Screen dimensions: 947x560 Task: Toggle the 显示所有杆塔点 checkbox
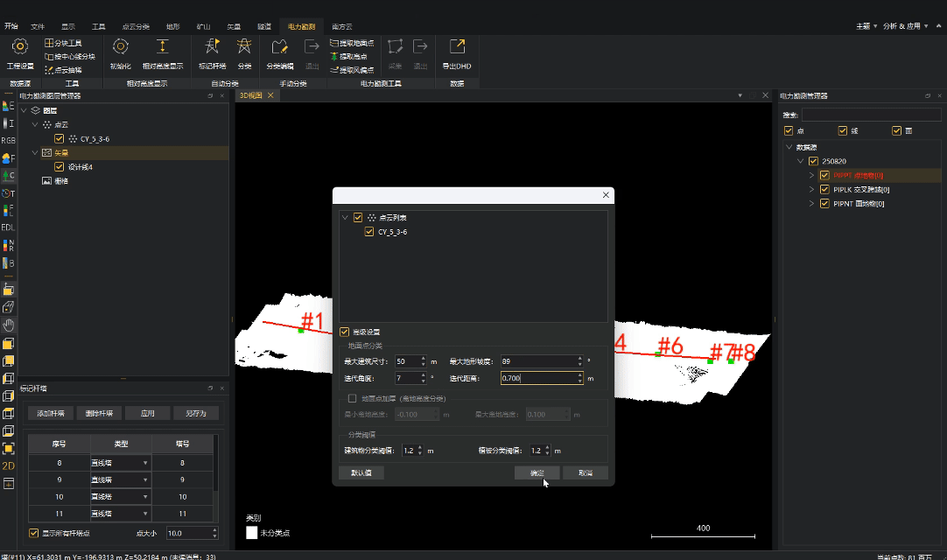coord(34,533)
